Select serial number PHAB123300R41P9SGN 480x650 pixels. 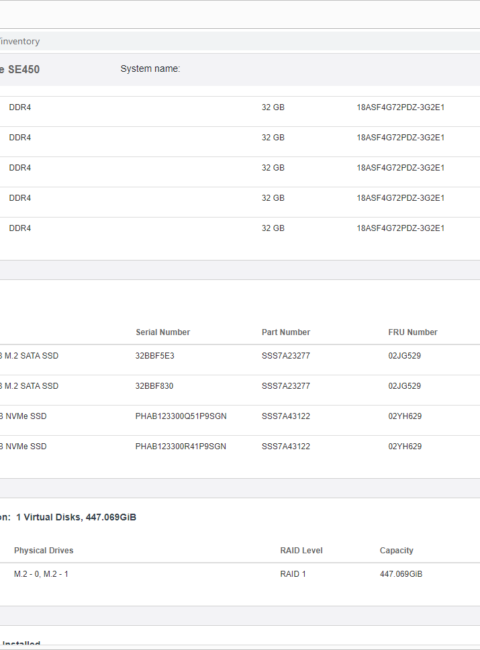coord(181,446)
